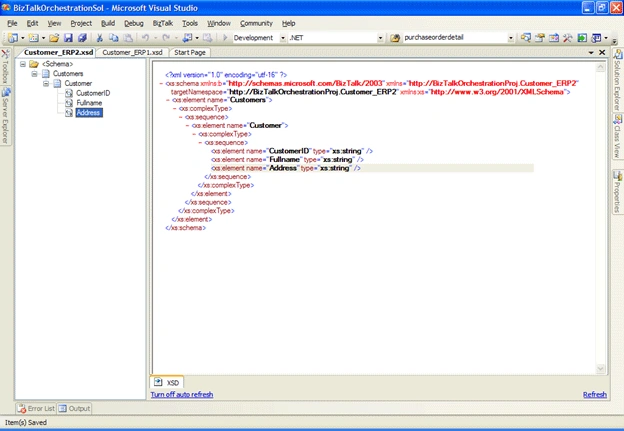Open the Navigate Backward dropdown arrow
This screenshot has width=624, height=431.
coord(197,38)
